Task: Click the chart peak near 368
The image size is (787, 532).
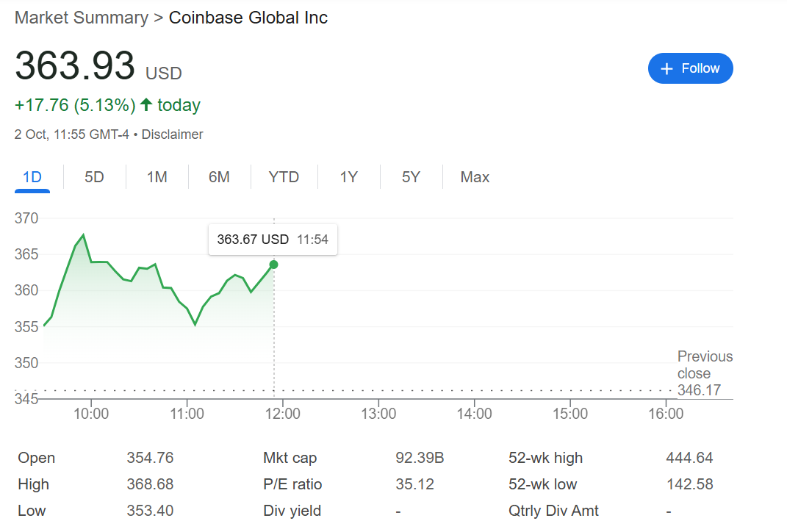Action: 84,235
